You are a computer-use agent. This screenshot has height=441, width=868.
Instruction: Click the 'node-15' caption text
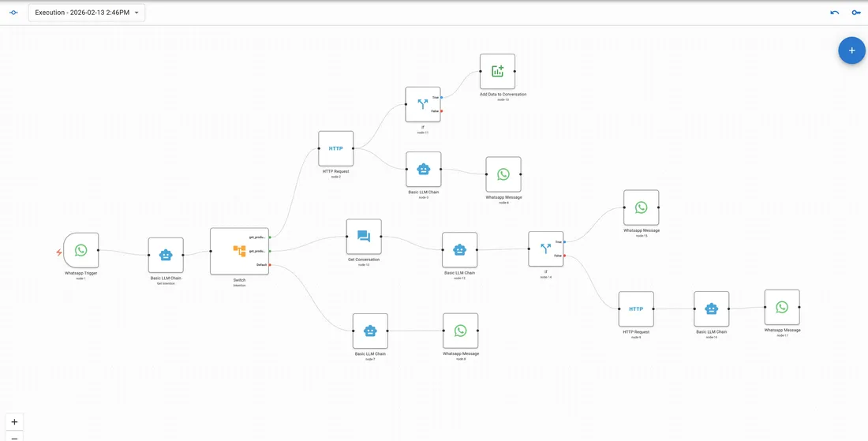coord(642,236)
